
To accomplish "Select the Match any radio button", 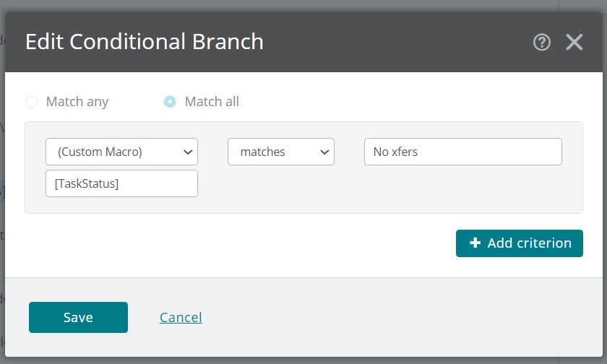I will point(31,102).
